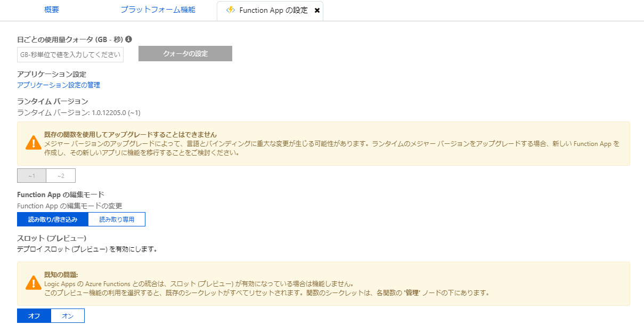Click the warning icon in upgrade notice

34,142
